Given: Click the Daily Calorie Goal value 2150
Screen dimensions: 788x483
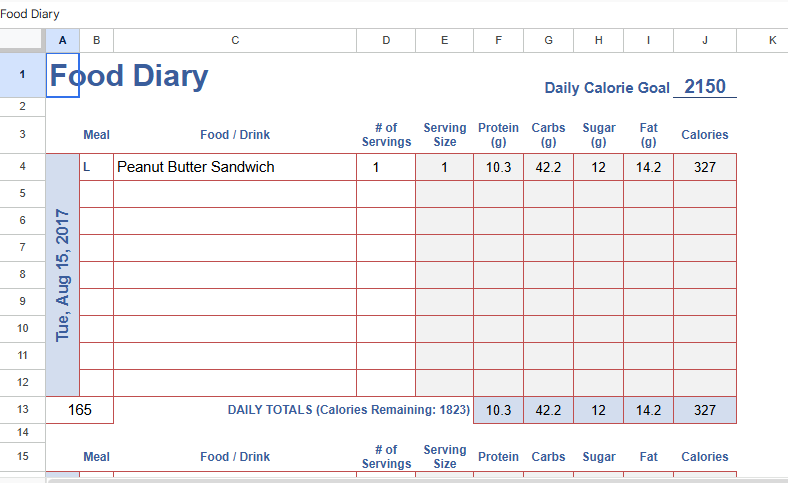Looking at the screenshot, I should click(705, 87).
